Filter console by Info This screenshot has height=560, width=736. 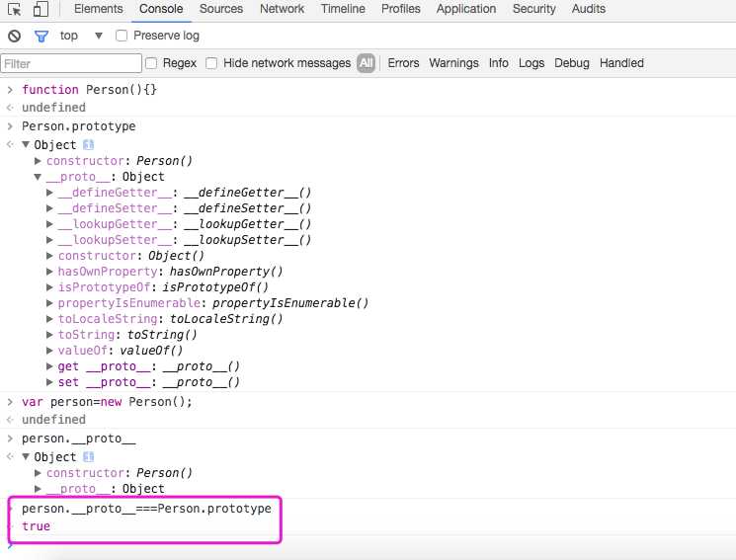point(499,63)
